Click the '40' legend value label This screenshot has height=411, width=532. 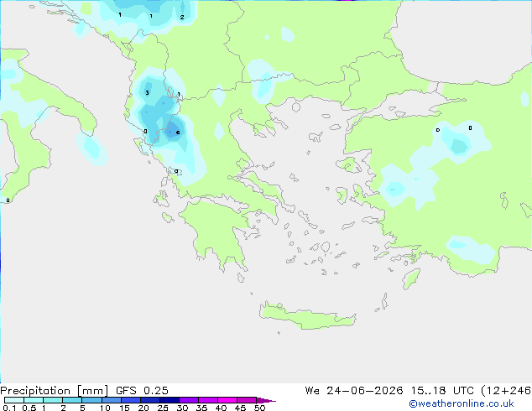[221, 408]
